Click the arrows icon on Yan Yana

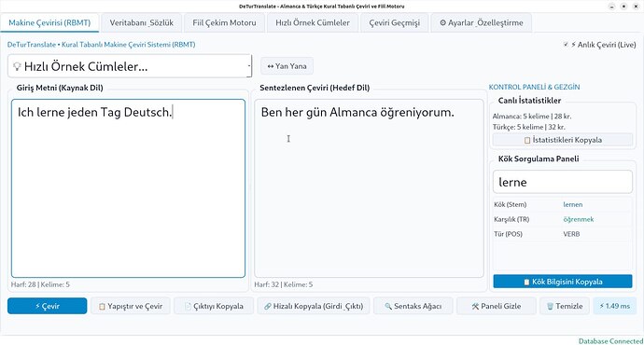[x=271, y=66]
